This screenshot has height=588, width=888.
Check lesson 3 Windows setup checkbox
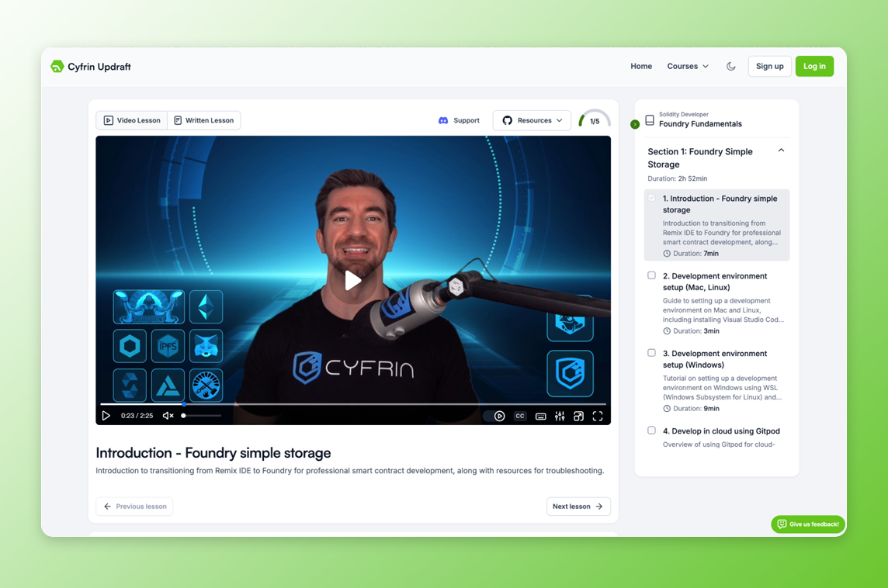tap(652, 353)
